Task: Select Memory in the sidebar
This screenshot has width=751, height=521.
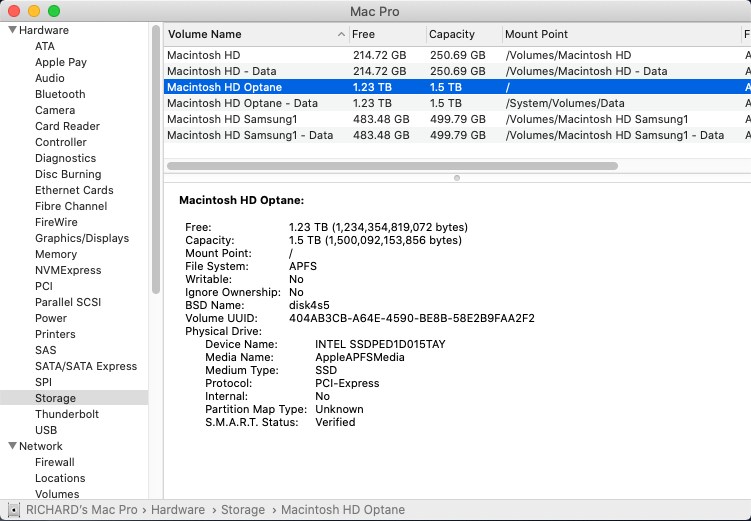Action: point(56,254)
